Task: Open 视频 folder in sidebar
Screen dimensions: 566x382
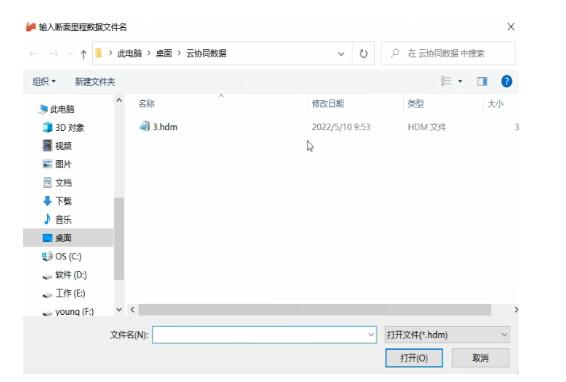Action: [x=57, y=146]
